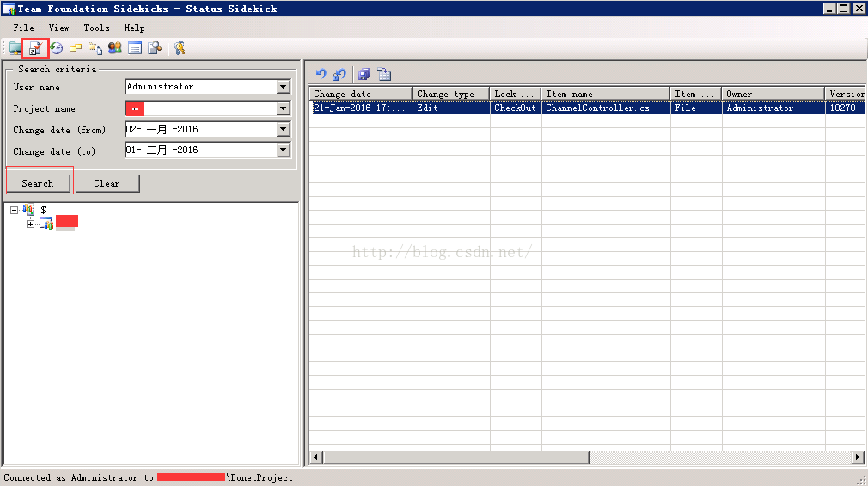This screenshot has height=486, width=868.
Task: Sort by the Change type column header
Action: [x=450, y=94]
